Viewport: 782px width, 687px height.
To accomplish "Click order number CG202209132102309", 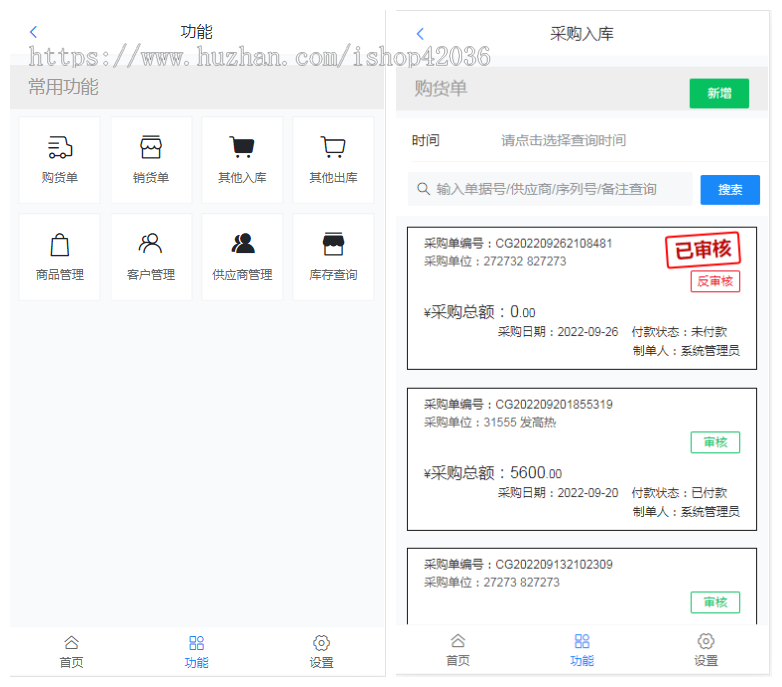I will [554, 564].
